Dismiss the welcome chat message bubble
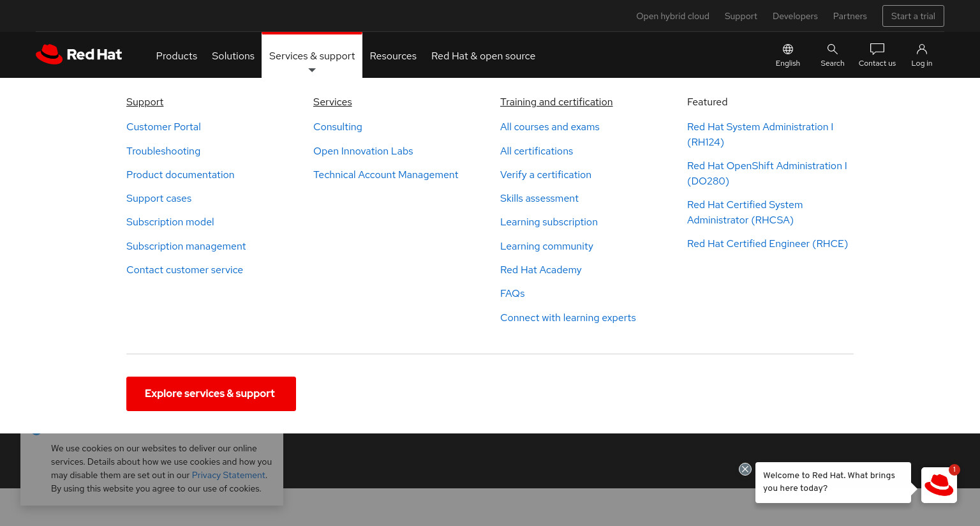Screen dimensions: 980x526 point(745,469)
